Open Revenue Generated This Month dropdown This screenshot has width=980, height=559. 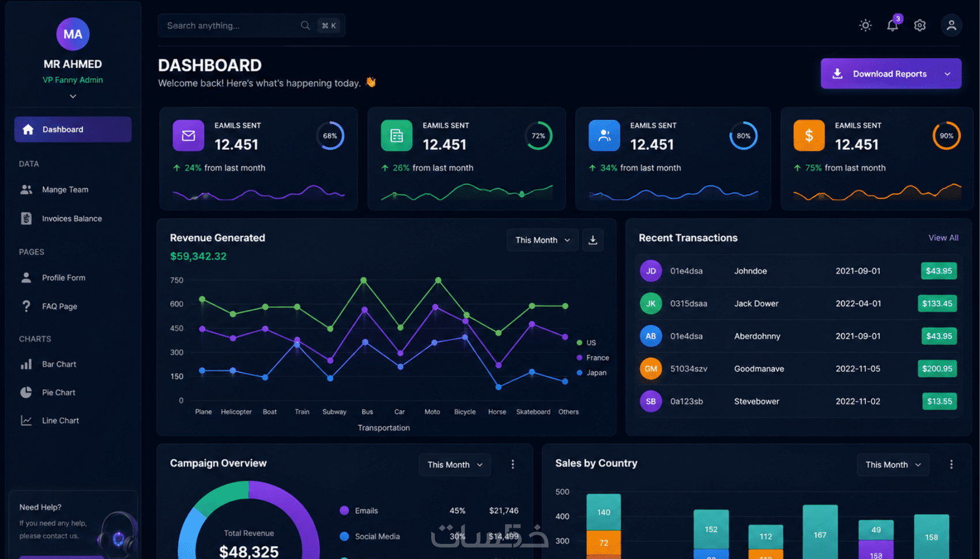(x=542, y=240)
